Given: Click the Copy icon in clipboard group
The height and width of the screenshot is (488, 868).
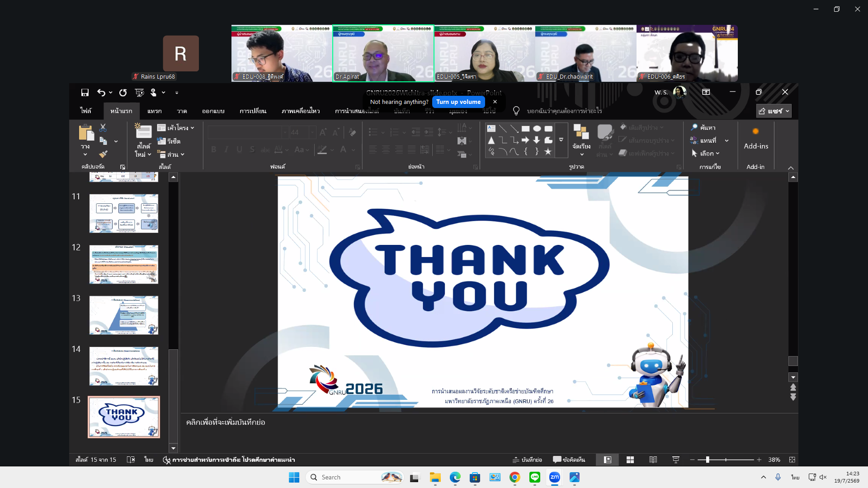Looking at the screenshot, I should (103, 141).
